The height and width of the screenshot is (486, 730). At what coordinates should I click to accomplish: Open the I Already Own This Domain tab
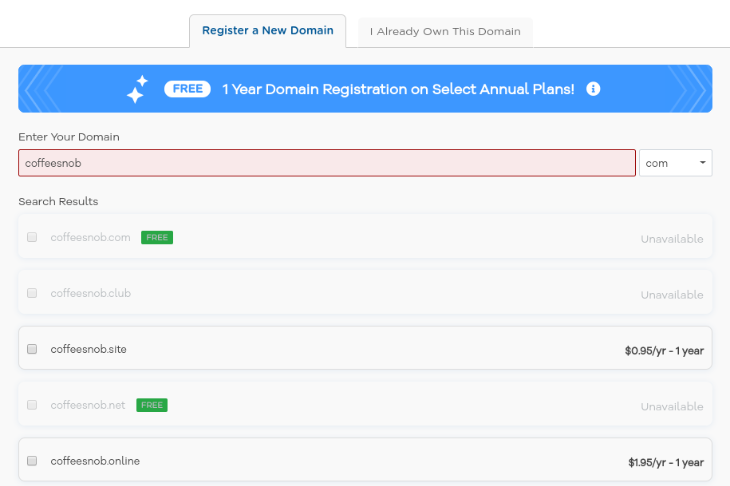click(445, 32)
